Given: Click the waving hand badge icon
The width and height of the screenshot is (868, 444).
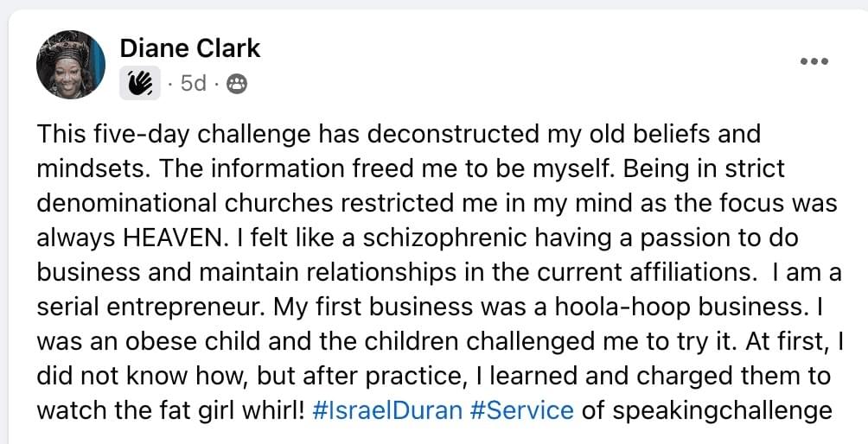Looking at the screenshot, I should click(x=139, y=84).
